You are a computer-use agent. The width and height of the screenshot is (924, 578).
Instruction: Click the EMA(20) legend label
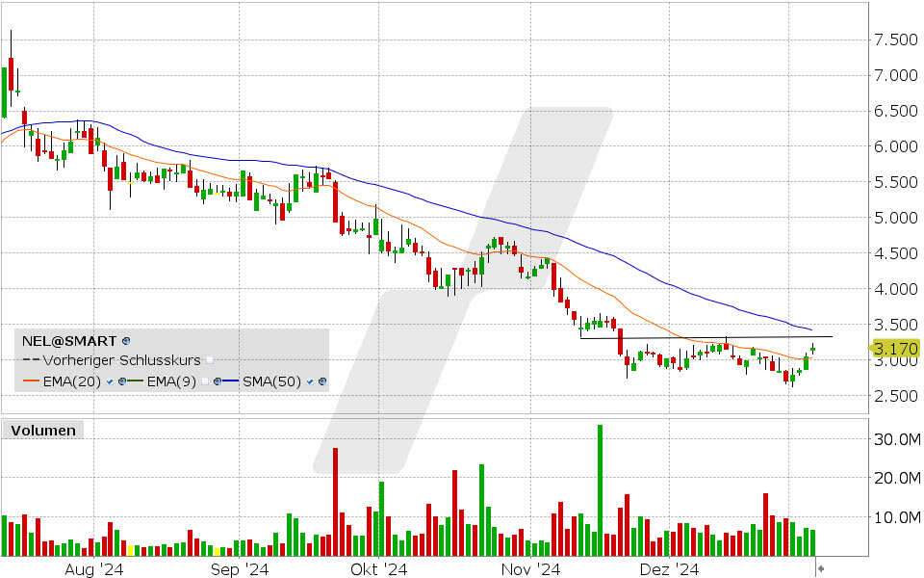[72, 381]
